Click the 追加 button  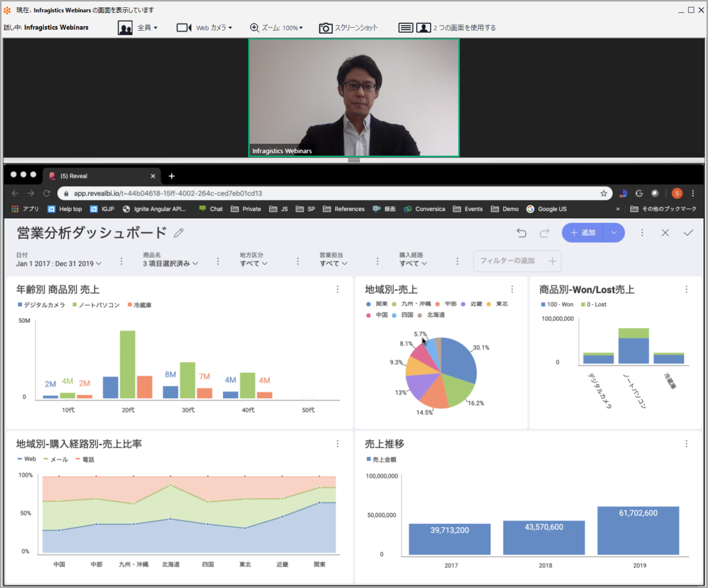coord(584,233)
